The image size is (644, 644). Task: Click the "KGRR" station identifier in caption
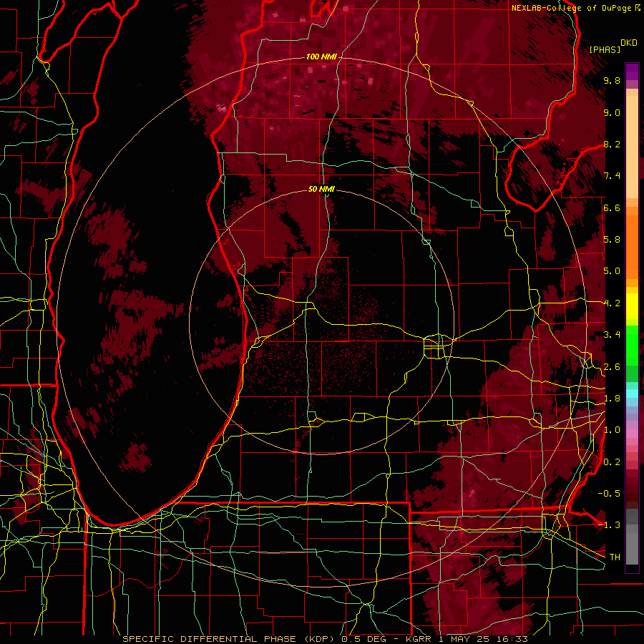point(419,639)
